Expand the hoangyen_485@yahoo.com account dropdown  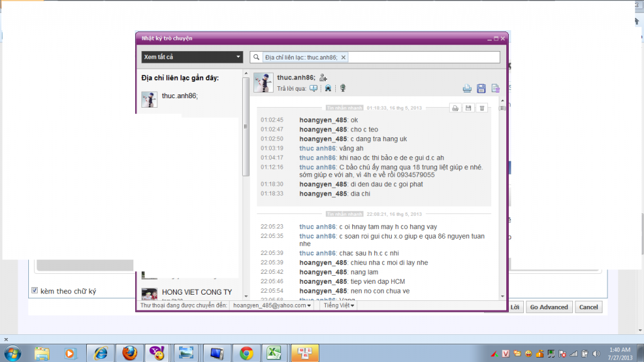pyautogui.click(x=272, y=305)
